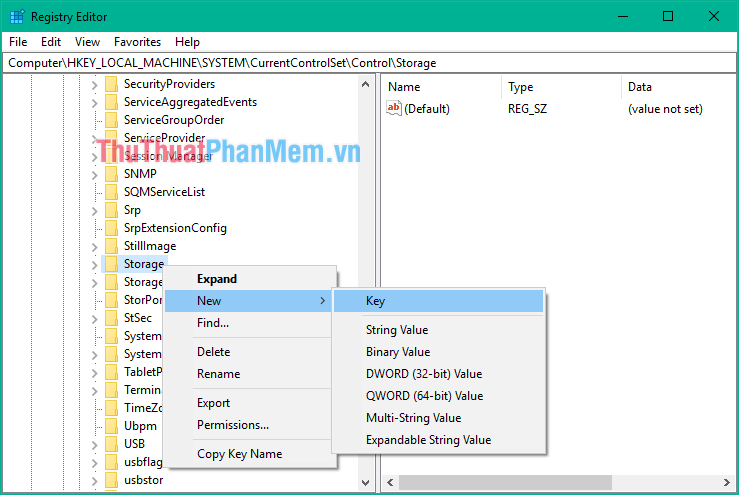Select the ServiceGroupOrder tree item label
Image resolution: width=739 pixels, height=495 pixels.
[x=174, y=120]
